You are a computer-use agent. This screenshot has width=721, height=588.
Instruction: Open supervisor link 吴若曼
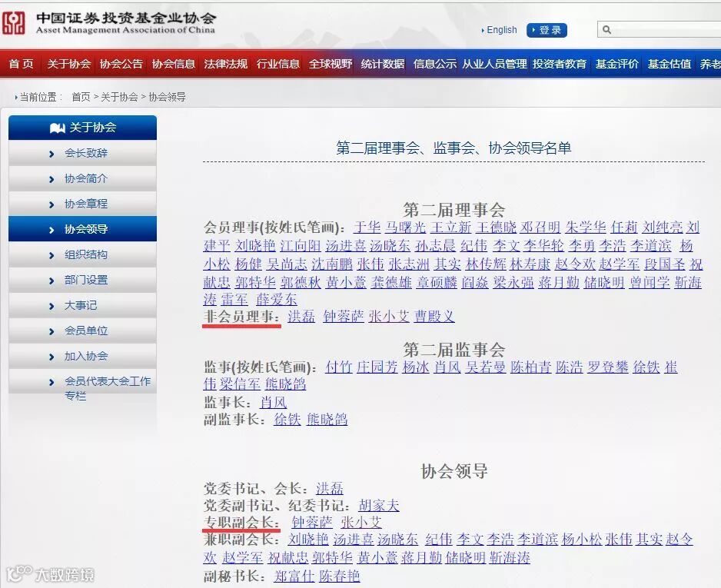pyautogui.click(x=485, y=367)
